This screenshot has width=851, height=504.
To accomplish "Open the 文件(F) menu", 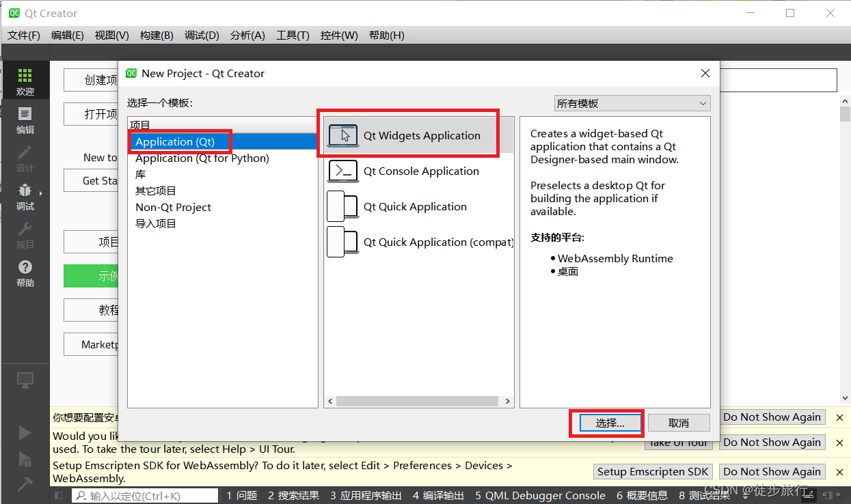I will [x=24, y=35].
